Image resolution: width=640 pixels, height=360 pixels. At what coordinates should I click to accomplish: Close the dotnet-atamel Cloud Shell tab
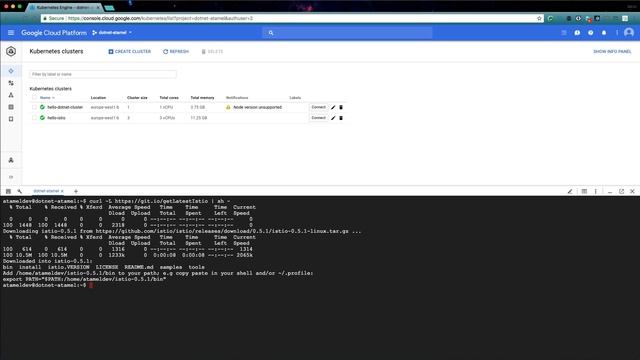coord(62,191)
